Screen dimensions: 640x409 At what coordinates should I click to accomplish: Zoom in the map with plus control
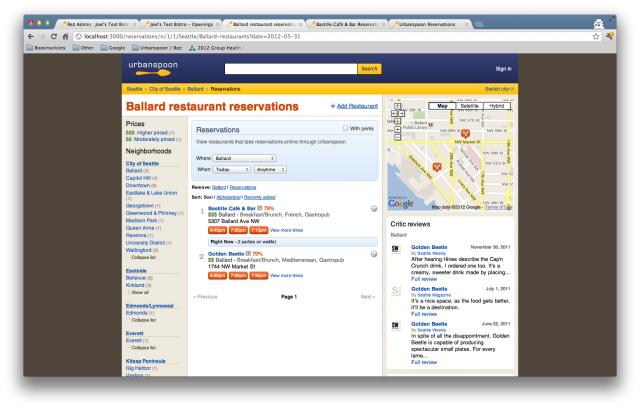(398, 129)
